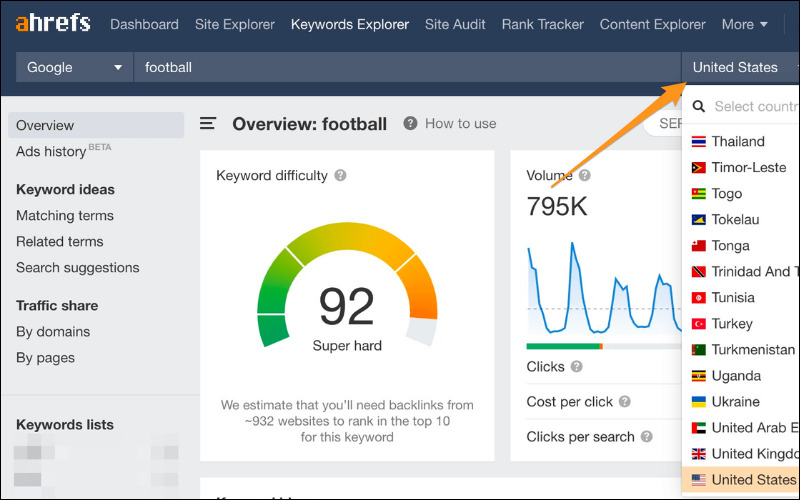
Task: Go to Site Explorer
Action: point(235,24)
